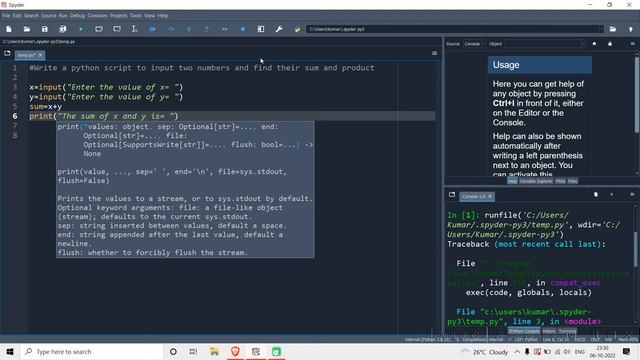Click the debugger step over icon
The height and width of the screenshot is (360, 640).
click(171, 29)
